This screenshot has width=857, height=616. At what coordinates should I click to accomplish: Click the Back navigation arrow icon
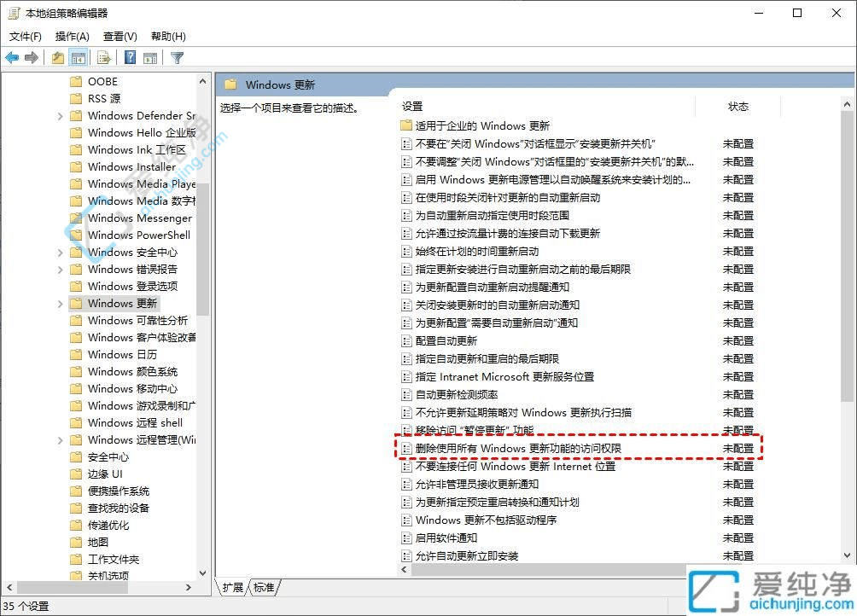12,57
